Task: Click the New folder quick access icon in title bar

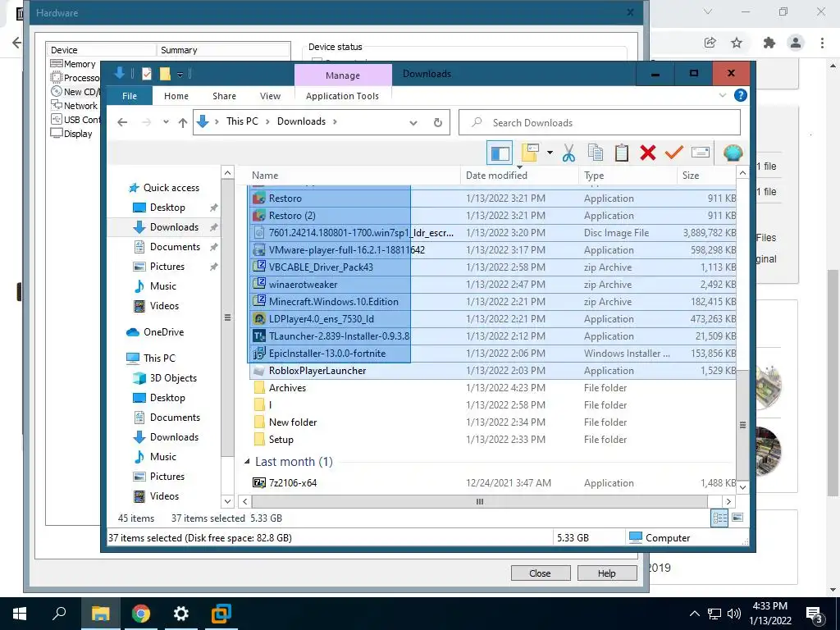Action: [165, 74]
